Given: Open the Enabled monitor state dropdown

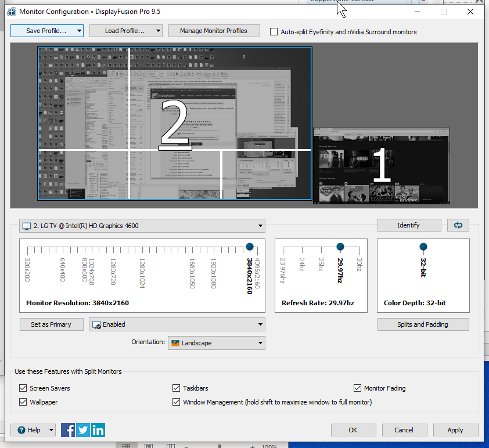Looking at the screenshot, I should pos(177,324).
